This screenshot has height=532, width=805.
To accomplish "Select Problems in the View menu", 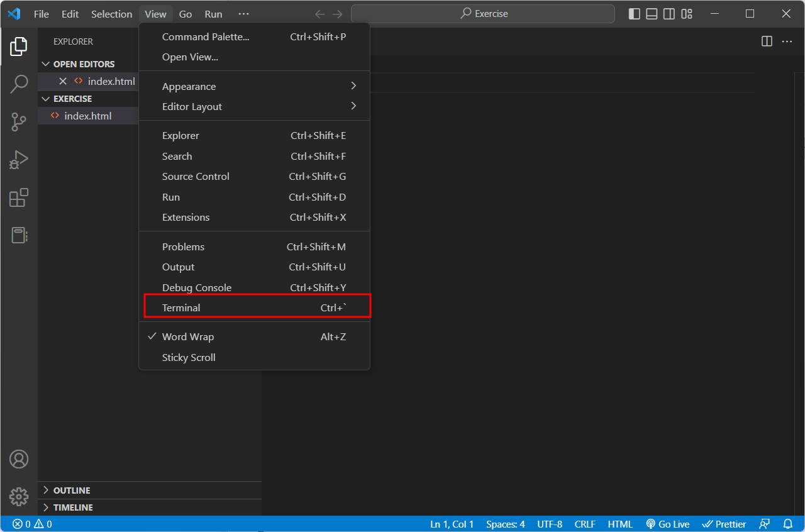I will point(254,247).
